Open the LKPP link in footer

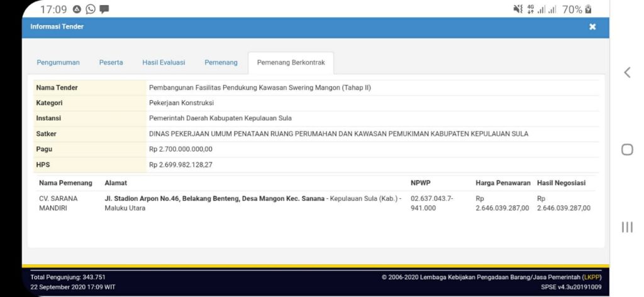pos(592,277)
